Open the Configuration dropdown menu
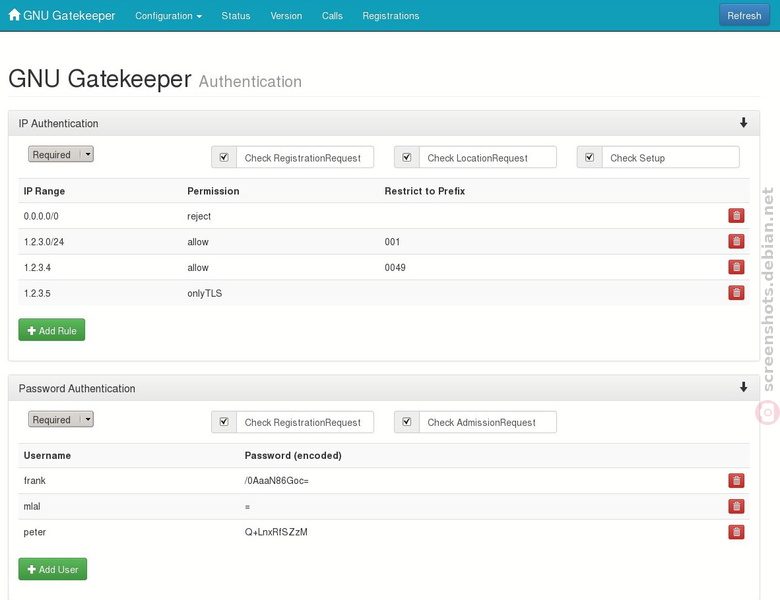This screenshot has width=780, height=600. tap(168, 16)
